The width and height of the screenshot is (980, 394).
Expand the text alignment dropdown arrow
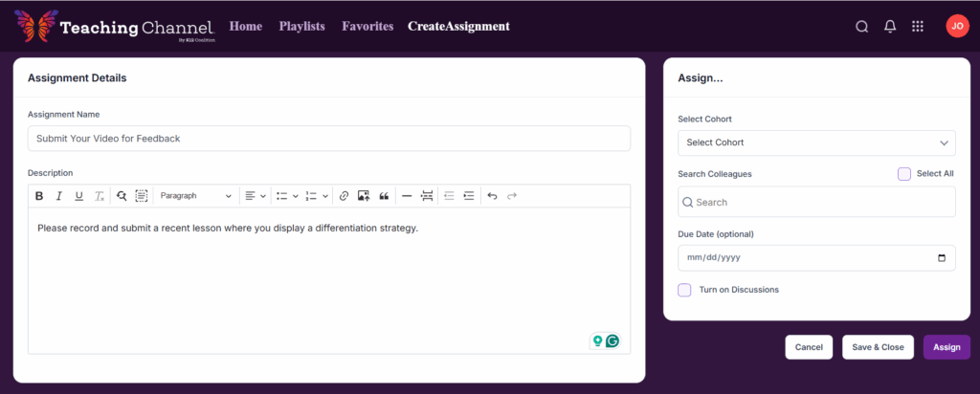click(263, 196)
